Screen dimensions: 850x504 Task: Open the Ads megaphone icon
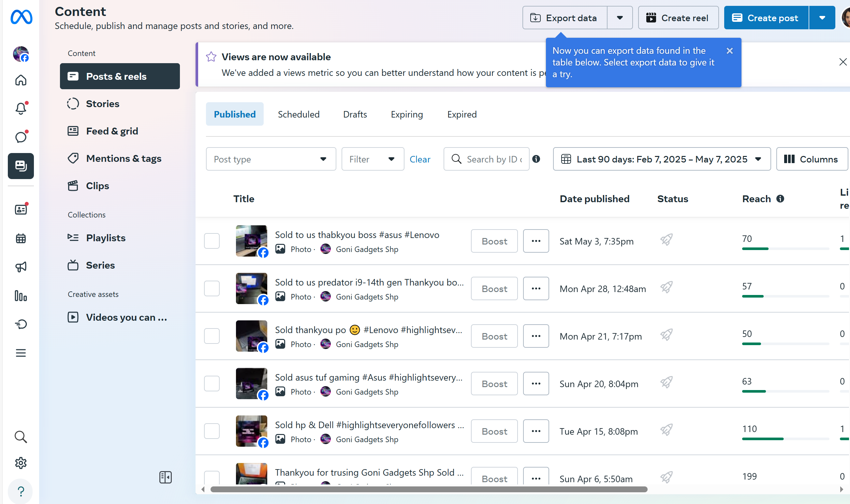(x=21, y=267)
